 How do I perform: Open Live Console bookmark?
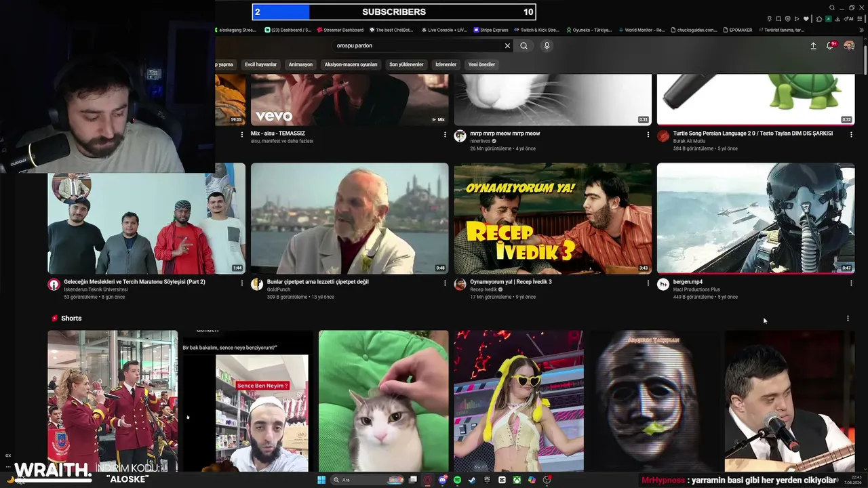pos(444,30)
